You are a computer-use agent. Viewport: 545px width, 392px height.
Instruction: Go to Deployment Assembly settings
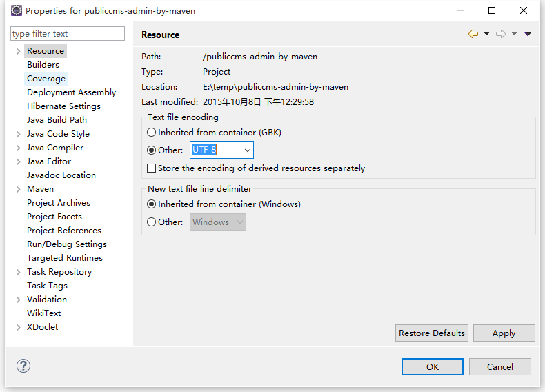tap(71, 92)
